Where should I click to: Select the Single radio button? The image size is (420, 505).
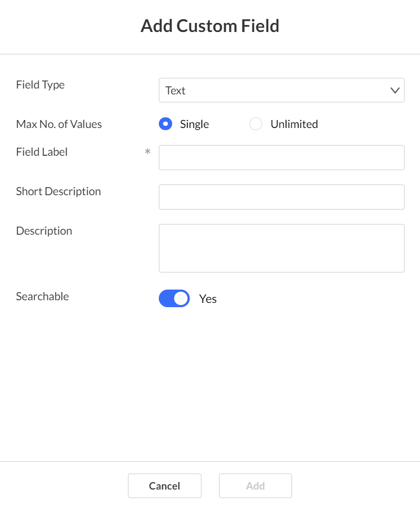pos(165,124)
